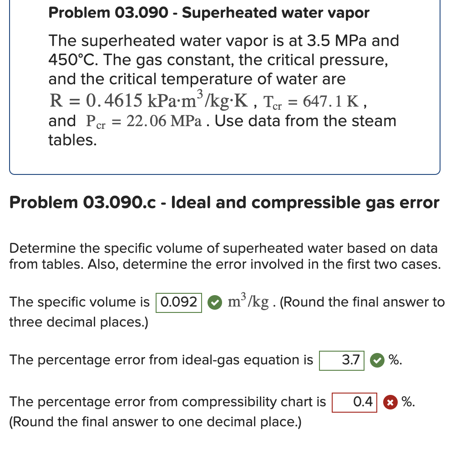Image resolution: width=476 pixels, height=450 pixels.
Task: Click the error icon on compressibility answer
Action: click(390, 402)
